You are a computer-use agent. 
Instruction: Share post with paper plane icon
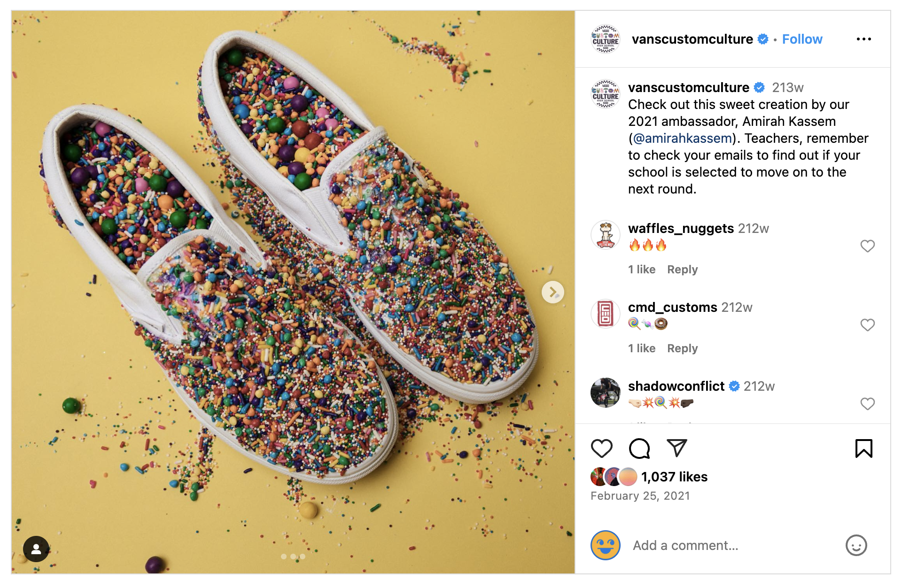click(677, 448)
